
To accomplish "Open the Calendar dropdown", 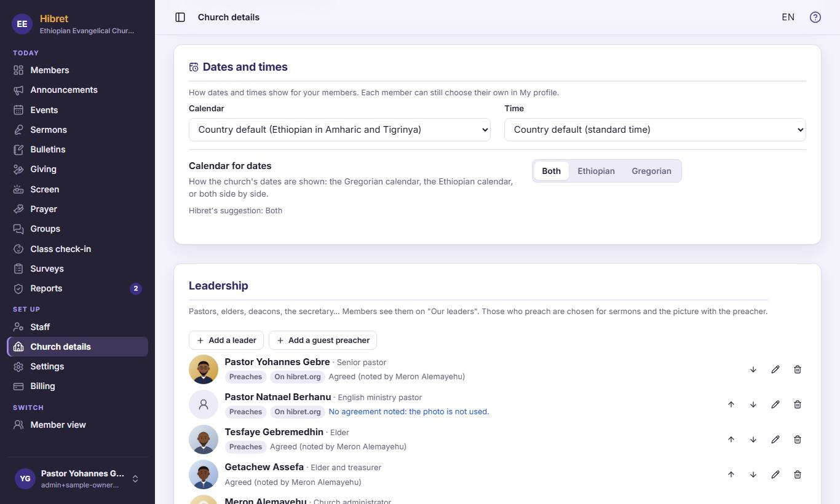I will pos(339,130).
